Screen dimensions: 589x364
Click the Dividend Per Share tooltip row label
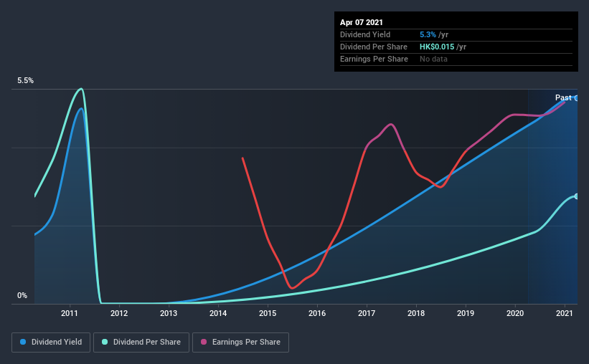click(x=373, y=47)
